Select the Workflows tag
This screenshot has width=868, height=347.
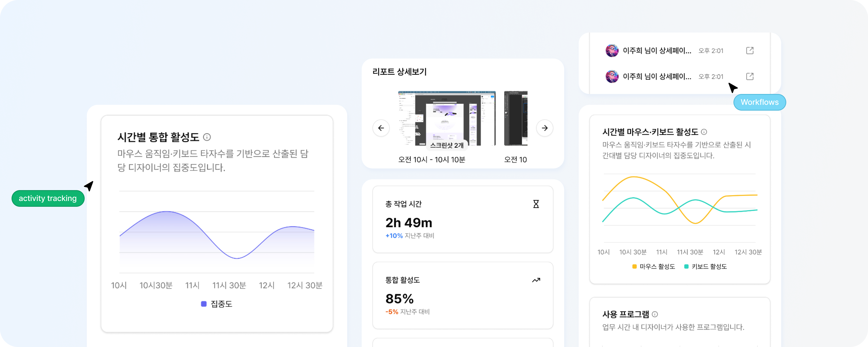[759, 102]
